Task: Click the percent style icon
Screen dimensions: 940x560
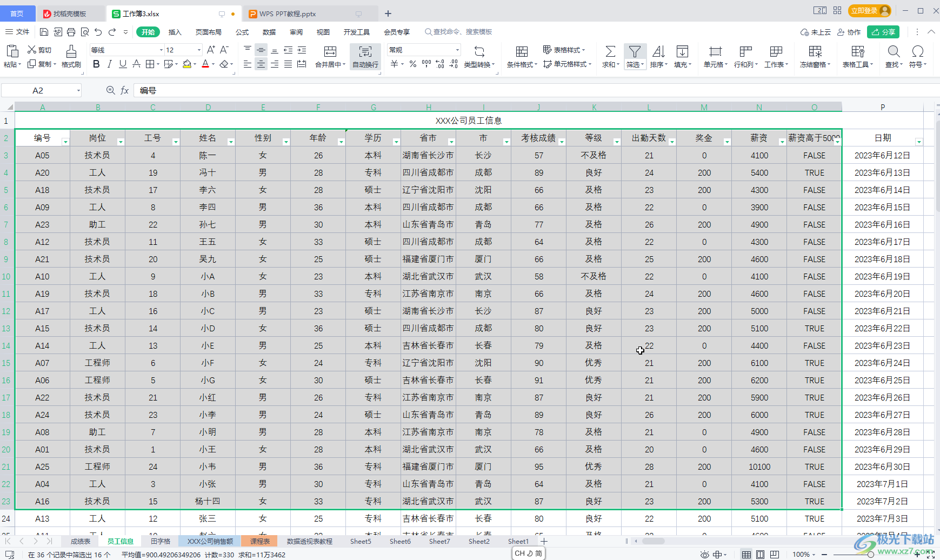Action: point(413,64)
